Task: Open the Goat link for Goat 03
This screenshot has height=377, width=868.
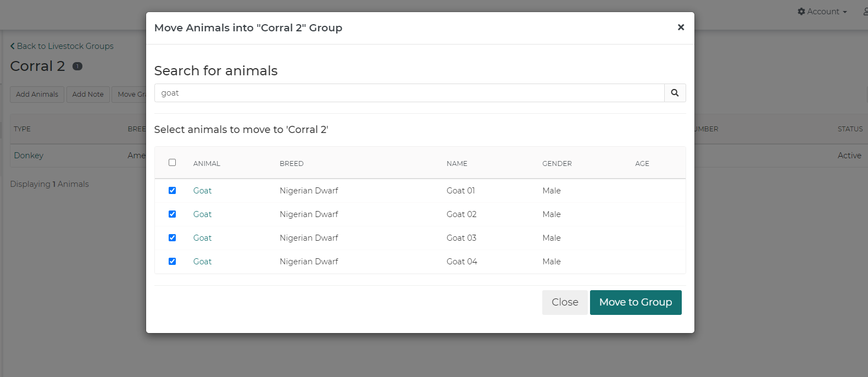Action: point(202,238)
